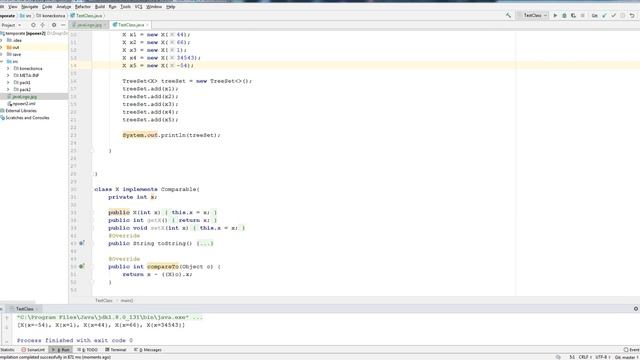Switch to the jpg image editor tab
The width and height of the screenshot is (640, 360).
tap(89, 25)
